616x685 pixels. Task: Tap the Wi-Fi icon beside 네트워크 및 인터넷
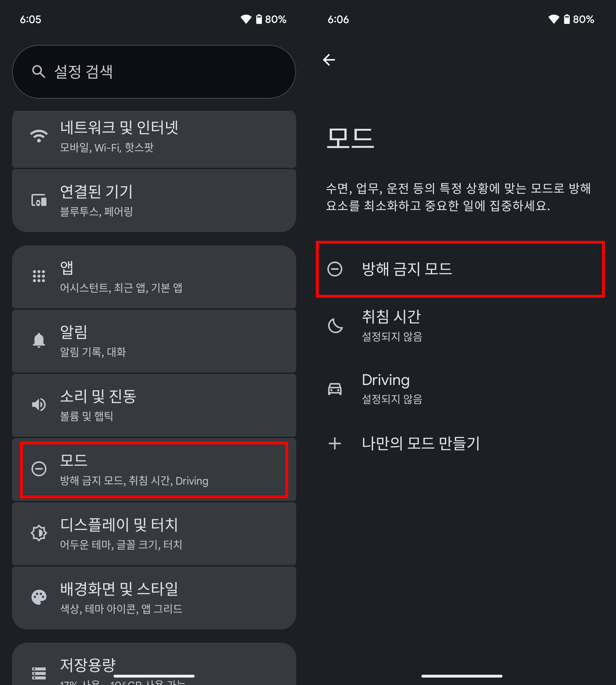39,136
